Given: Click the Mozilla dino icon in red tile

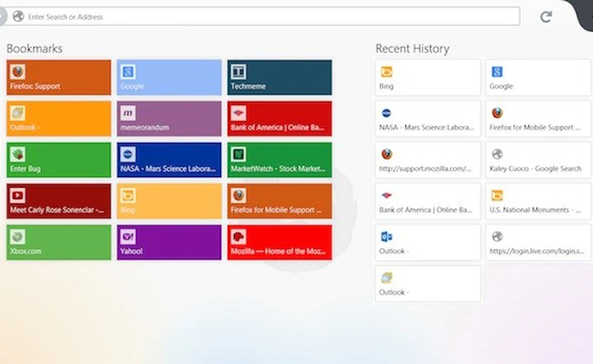Looking at the screenshot, I should (238, 237).
